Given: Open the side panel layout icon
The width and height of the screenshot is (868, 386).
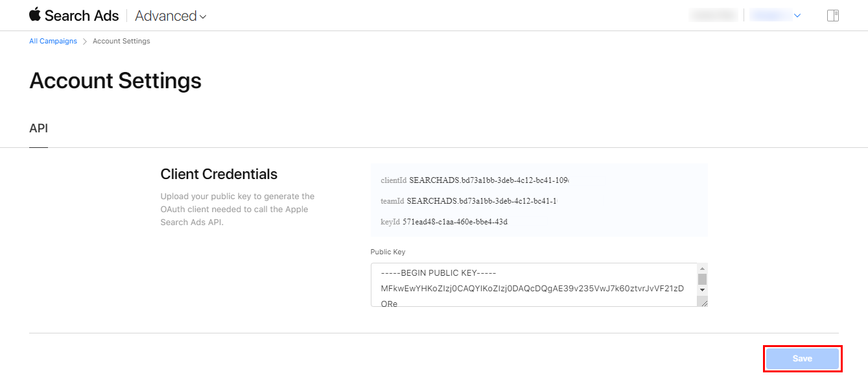Looking at the screenshot, I should (x=833, y=16).
